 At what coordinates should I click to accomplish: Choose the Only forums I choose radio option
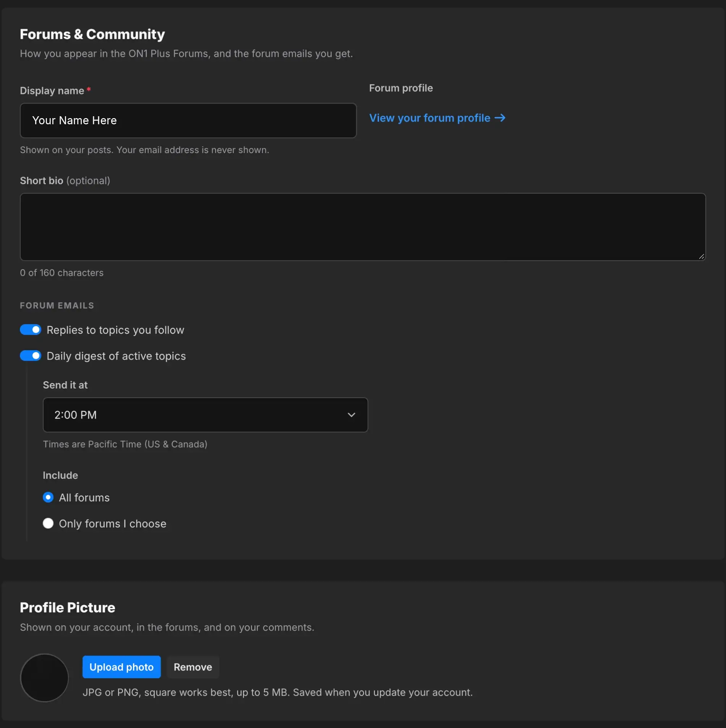(48, 523)
